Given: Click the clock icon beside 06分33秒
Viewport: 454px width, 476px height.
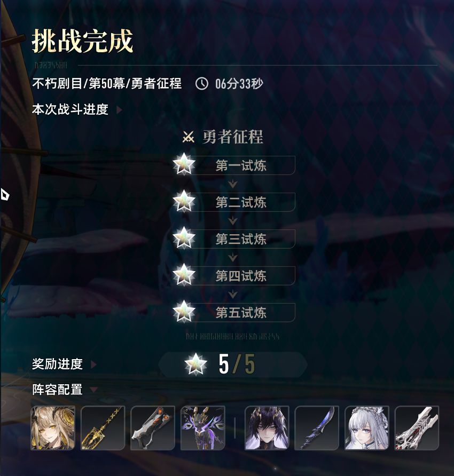Looking at the screenshot, I should point(202,83).
